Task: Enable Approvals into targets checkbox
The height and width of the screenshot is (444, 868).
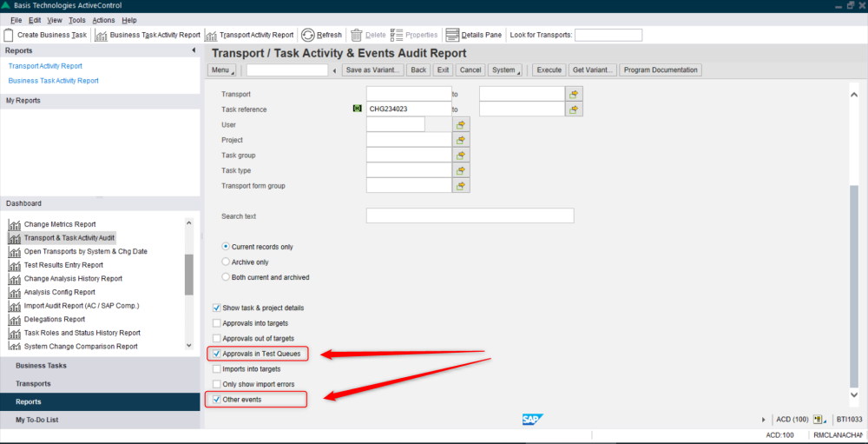Action: [216, 323]
